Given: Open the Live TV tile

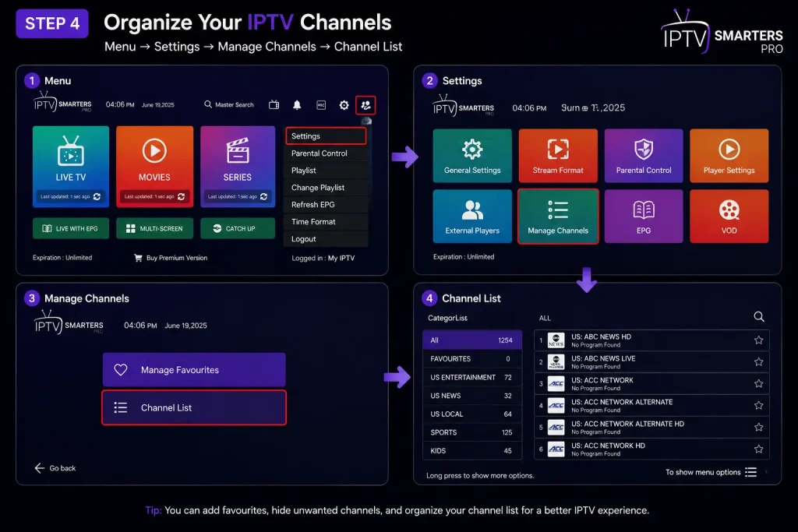Looking at the screenshot, I should [x=71, y=167].
